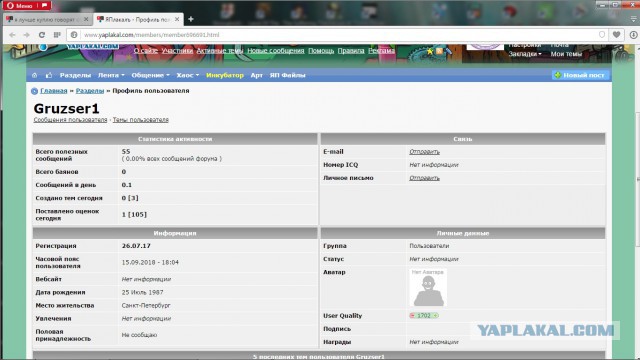Click the page vertical scrollbar
This screenshot has width=640, height=360.
(637, 180)
